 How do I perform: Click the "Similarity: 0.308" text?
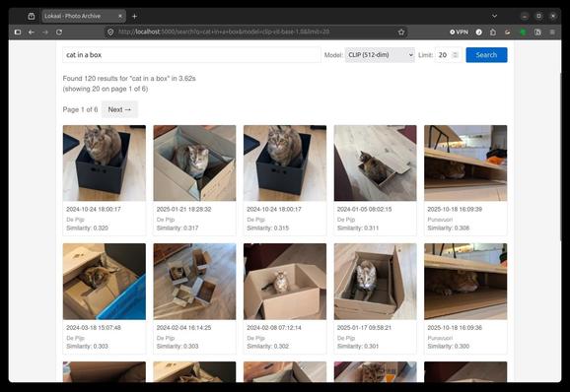449,228
